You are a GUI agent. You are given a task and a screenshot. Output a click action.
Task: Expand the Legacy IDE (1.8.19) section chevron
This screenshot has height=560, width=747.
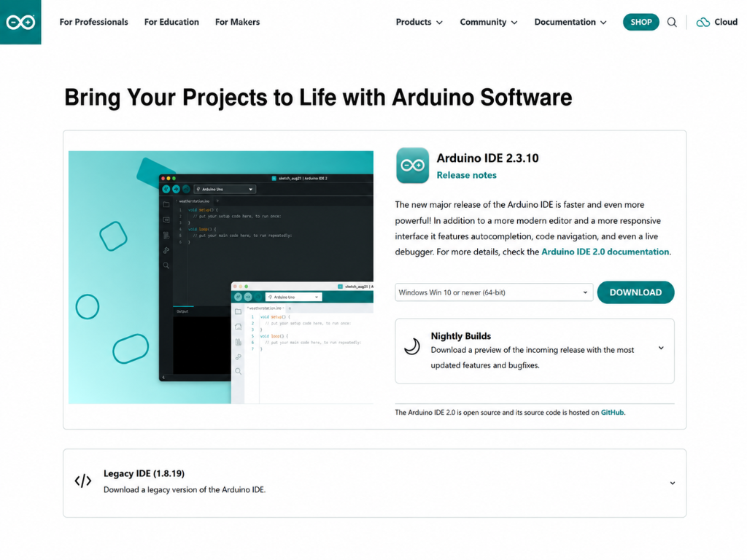pyautogui.click(x=672, y=483)
